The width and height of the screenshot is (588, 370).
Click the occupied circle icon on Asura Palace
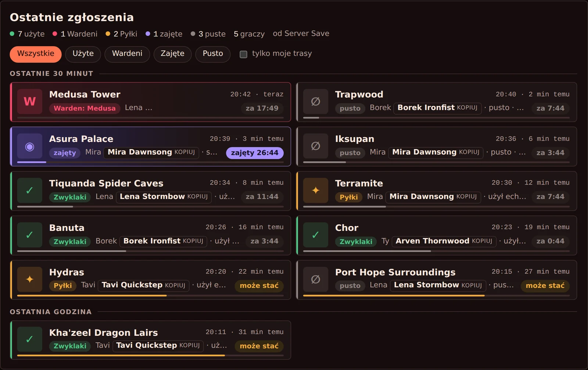tap(30, 146)
